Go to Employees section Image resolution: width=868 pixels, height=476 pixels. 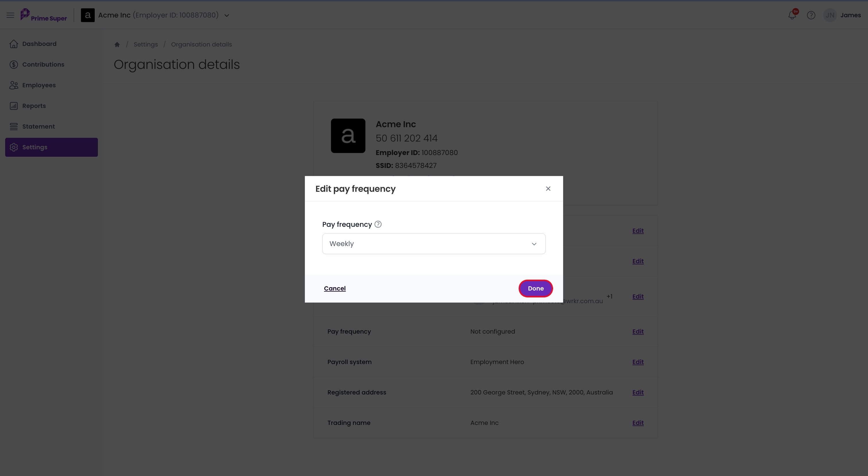coord(51,85)
